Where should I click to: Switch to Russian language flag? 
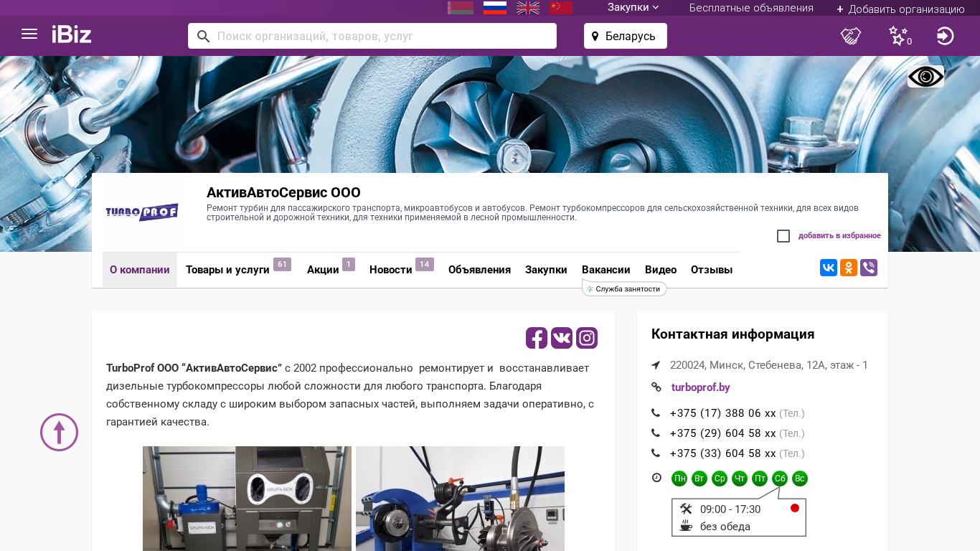coord(495,8)
